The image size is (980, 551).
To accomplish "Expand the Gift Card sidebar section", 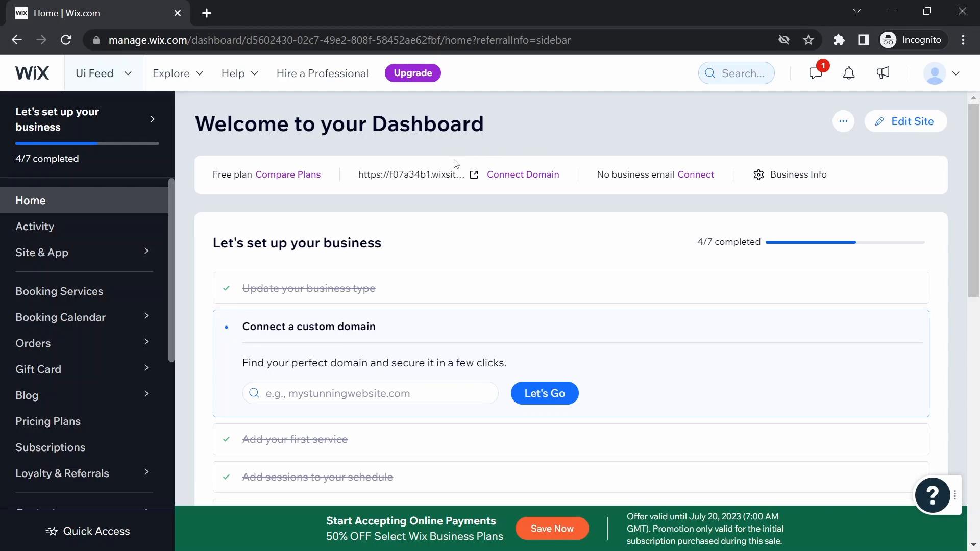I will tap(146, 369).
